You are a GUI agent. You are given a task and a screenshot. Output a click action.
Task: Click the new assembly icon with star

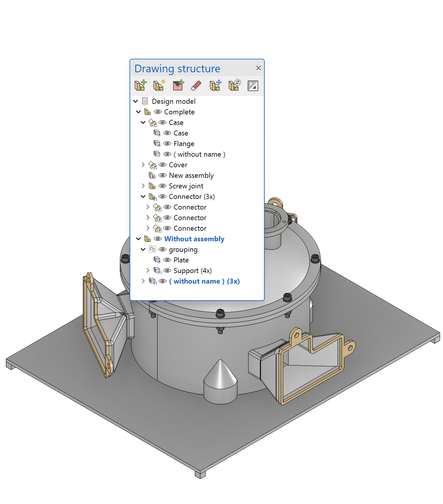[159, 86]
